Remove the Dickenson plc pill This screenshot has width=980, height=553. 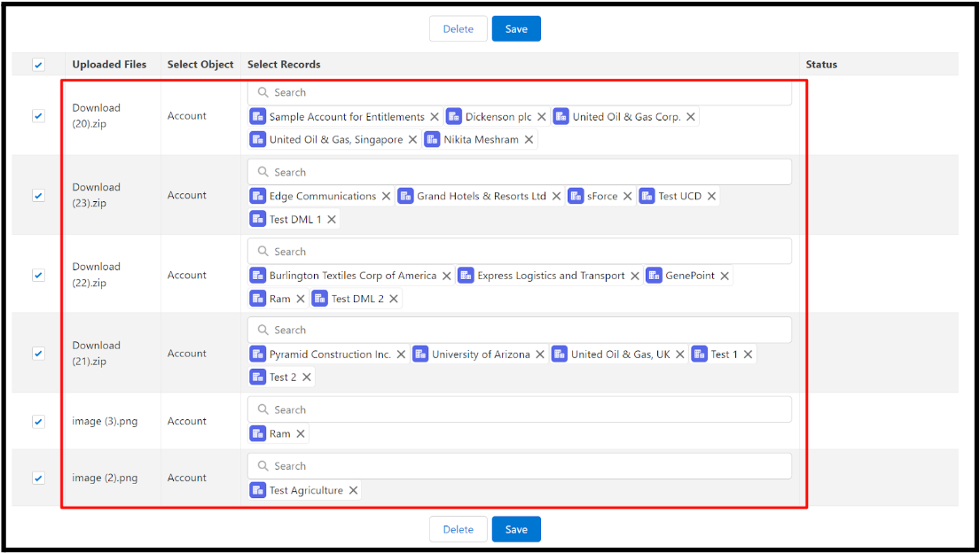coord(542,117)
